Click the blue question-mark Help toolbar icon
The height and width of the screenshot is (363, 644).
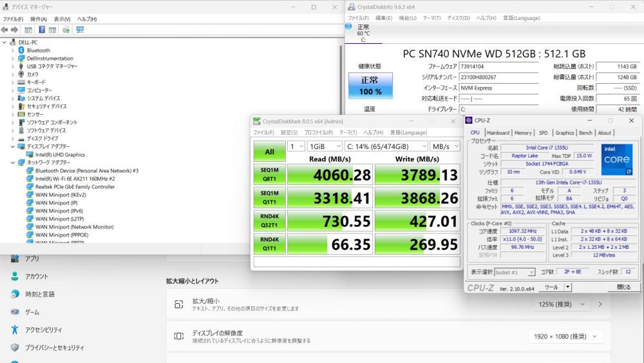pos(42,30)
